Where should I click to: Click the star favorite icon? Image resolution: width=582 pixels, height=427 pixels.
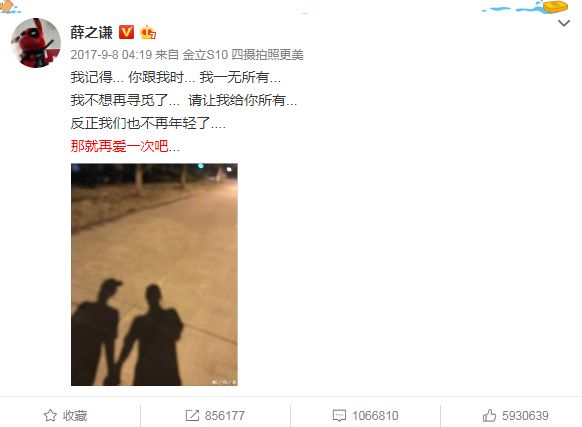coord(50,415)
